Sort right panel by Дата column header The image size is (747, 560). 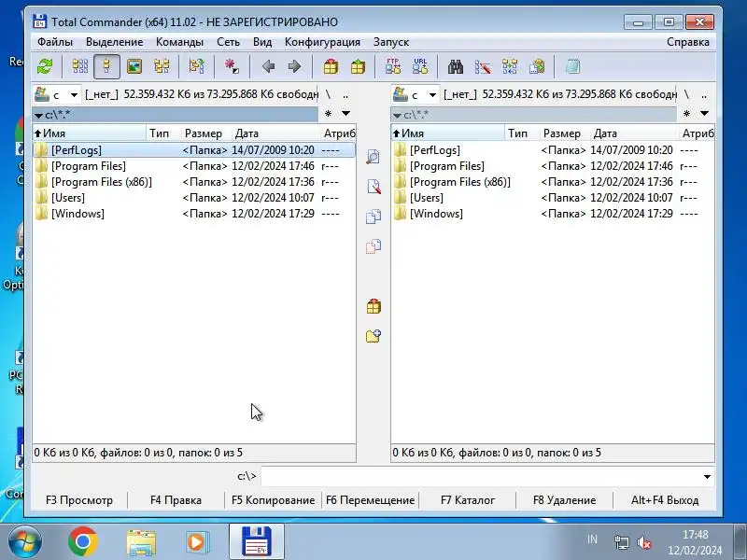point(634,133)
